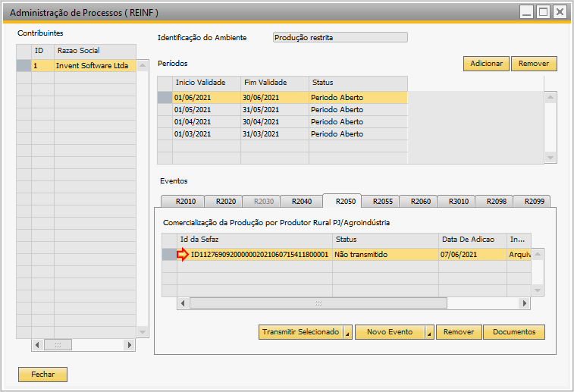Click the 07/06/2021 Data De Adicao cell
Image resolution: width=574 pixels, height=392 pixels.
point(472,255)
